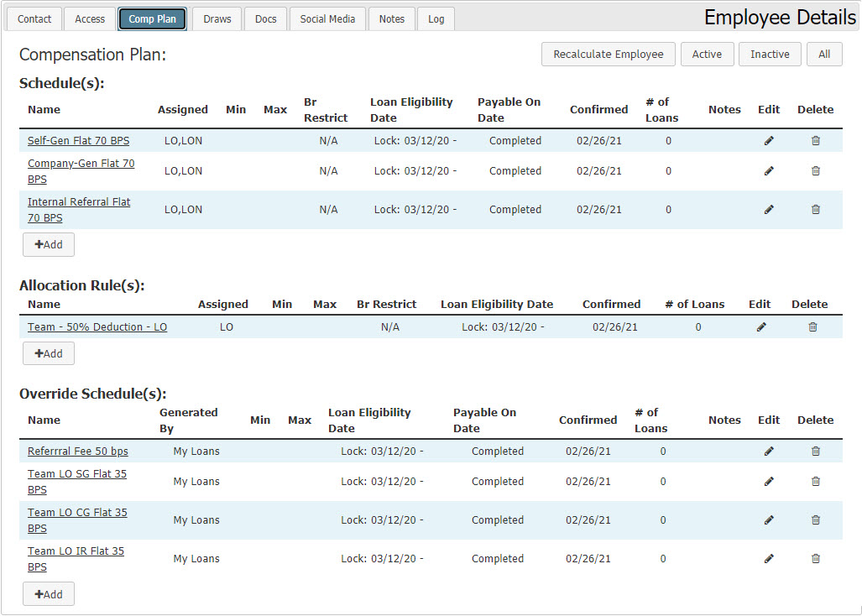Delete the Referrral Fee 50 bps override
Viewport: 862px width, 616px height.
pyautogui.click(x=815, y=452)
